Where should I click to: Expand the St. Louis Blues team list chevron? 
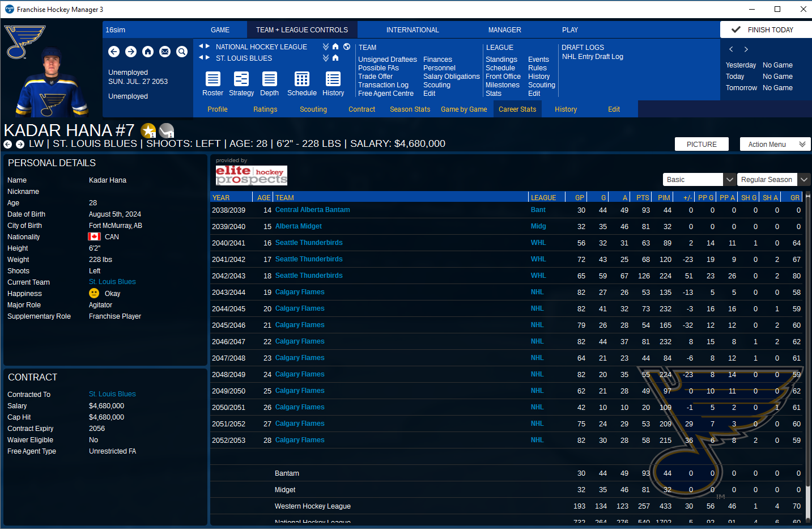tap(326, 58)
